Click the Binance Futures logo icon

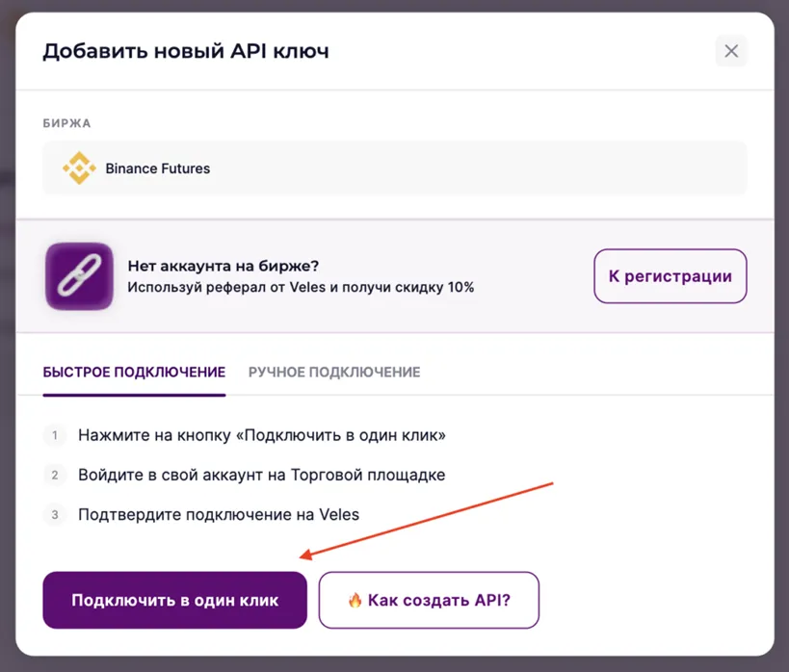80,168
